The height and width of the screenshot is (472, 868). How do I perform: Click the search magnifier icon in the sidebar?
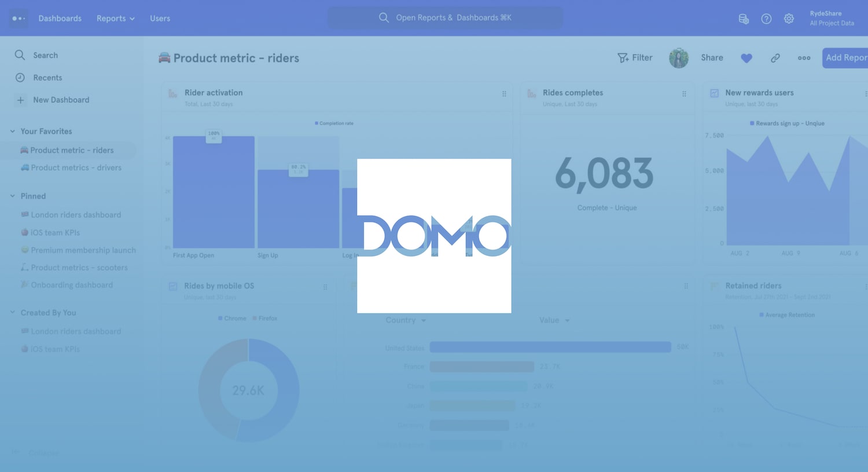(x=20, y=55)
